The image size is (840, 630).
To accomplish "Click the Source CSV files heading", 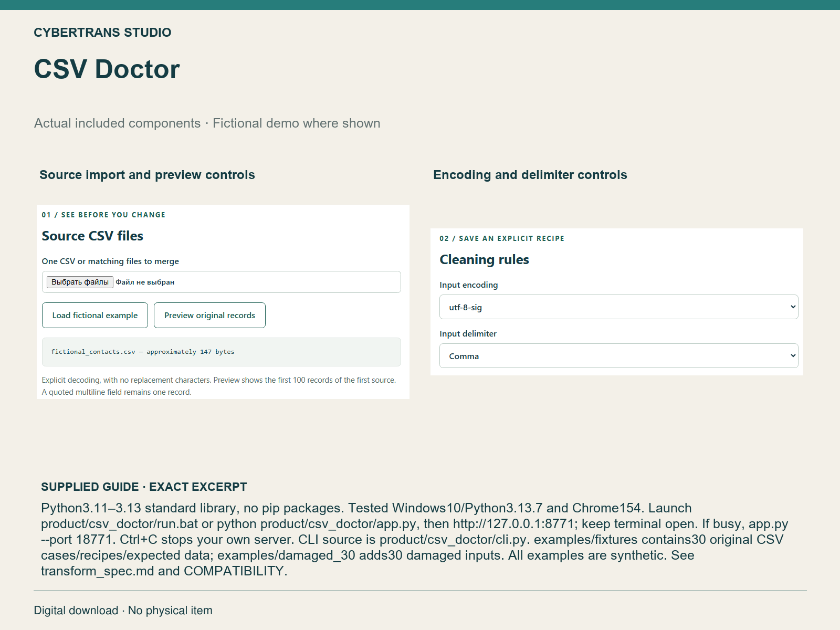I will pyautogui.click(x=92, y=236).
